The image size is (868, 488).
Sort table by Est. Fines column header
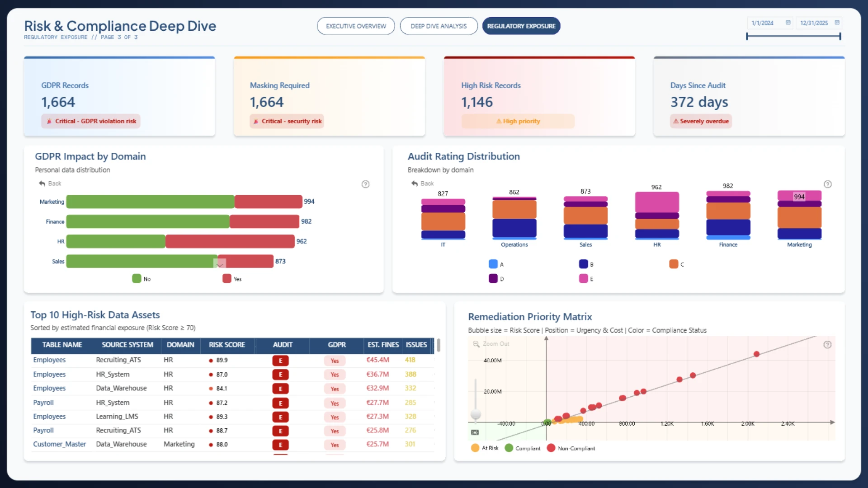(x=383, y=345)
